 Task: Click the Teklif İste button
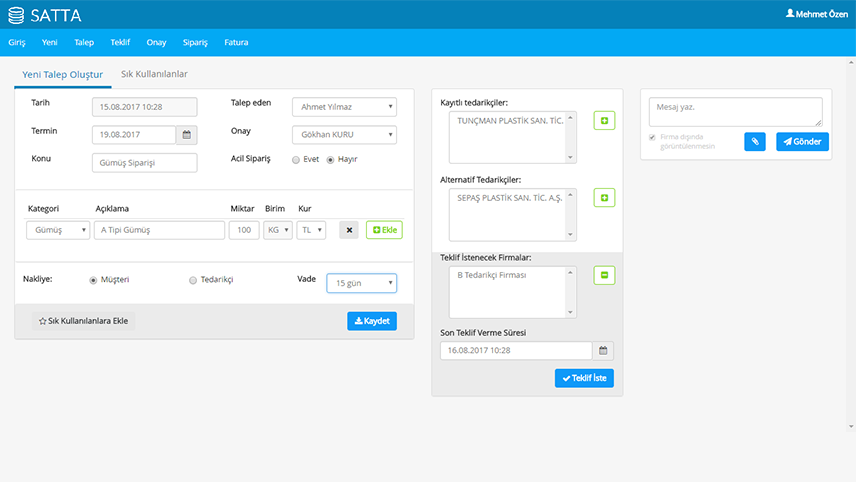[x=584, y=379]
